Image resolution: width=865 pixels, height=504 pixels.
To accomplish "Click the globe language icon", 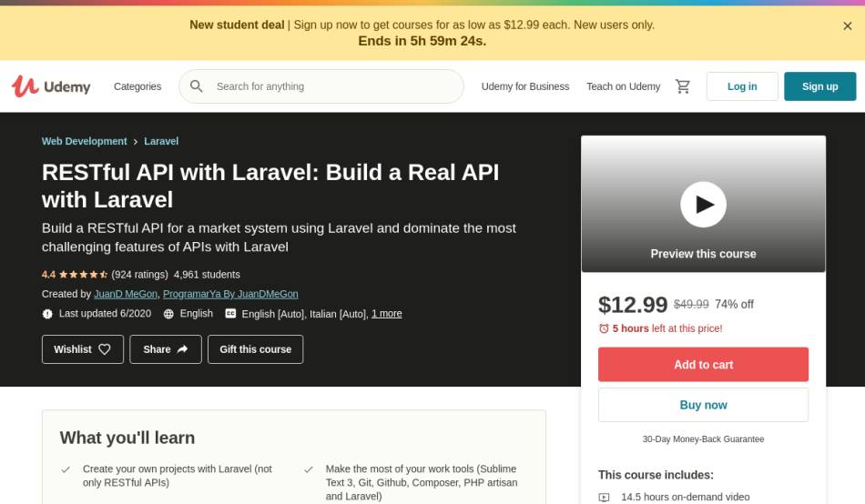I will pos(168,314).
